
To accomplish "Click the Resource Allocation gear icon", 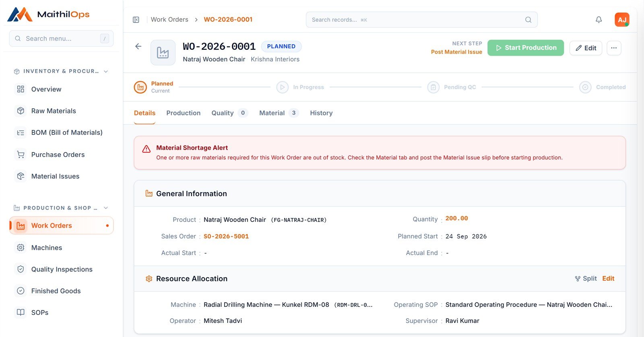I will pos(149,279).
